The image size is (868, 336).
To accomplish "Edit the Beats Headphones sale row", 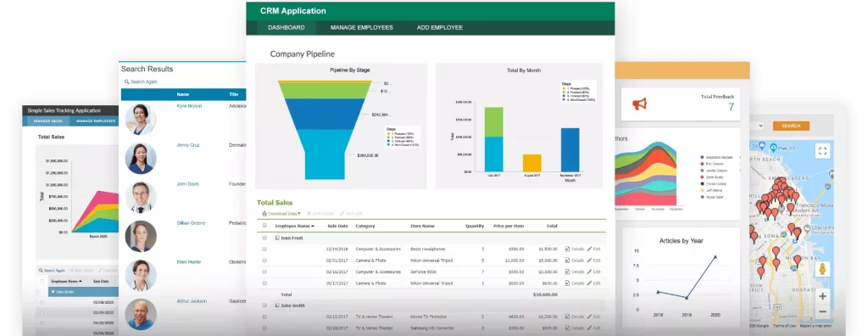I will tap(593, 249).
